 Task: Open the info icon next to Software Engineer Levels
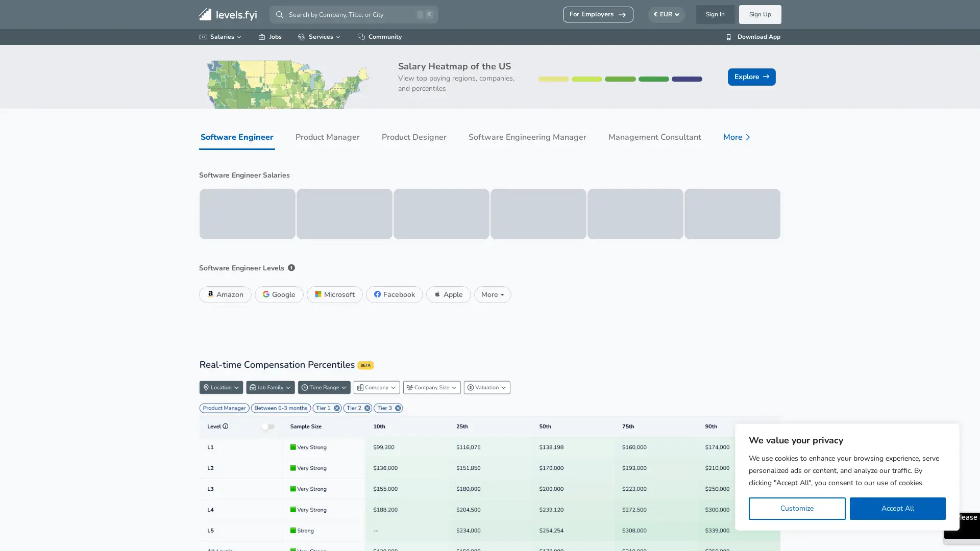click(x=291, y=267)
